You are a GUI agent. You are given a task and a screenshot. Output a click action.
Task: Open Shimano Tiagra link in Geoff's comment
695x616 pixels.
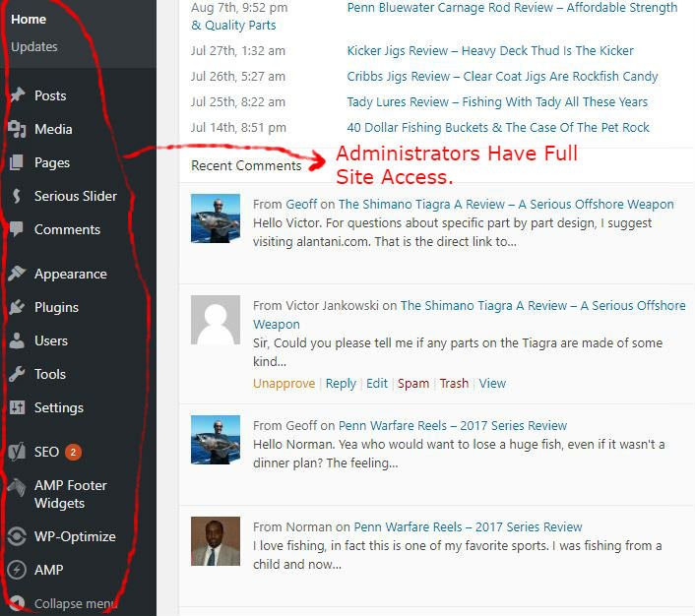tap(506, 205)
